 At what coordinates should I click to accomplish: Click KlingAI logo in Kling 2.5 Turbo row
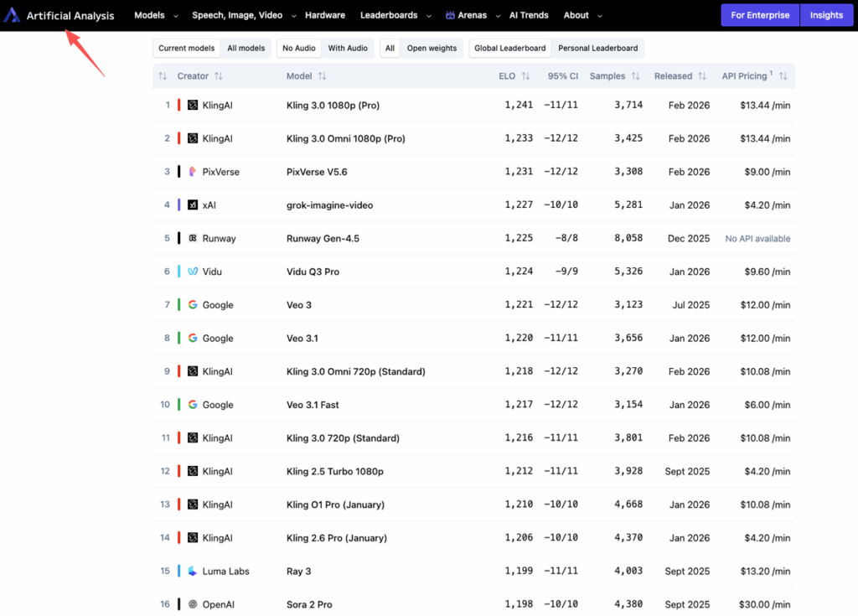click(x=193, y=471)
